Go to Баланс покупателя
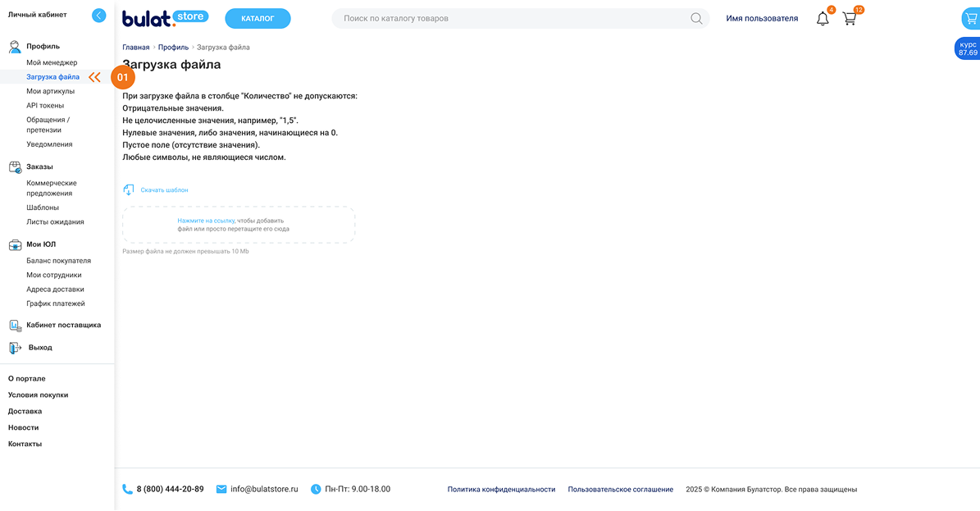Viewport: 980px width, 511px height. click(x=58, y=261)
